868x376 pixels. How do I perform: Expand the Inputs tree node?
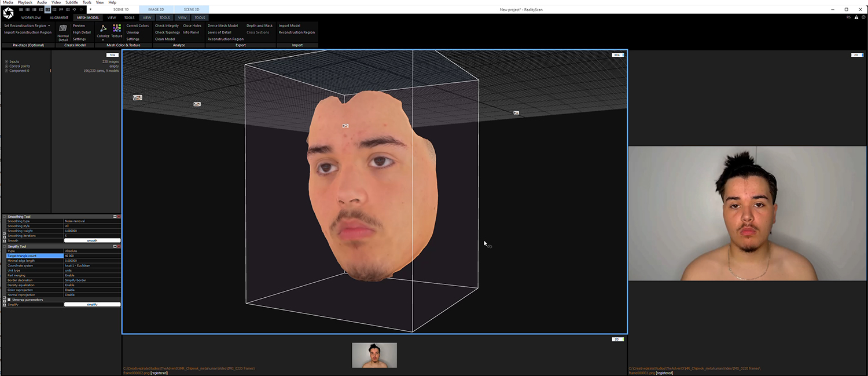coord(6,61)
